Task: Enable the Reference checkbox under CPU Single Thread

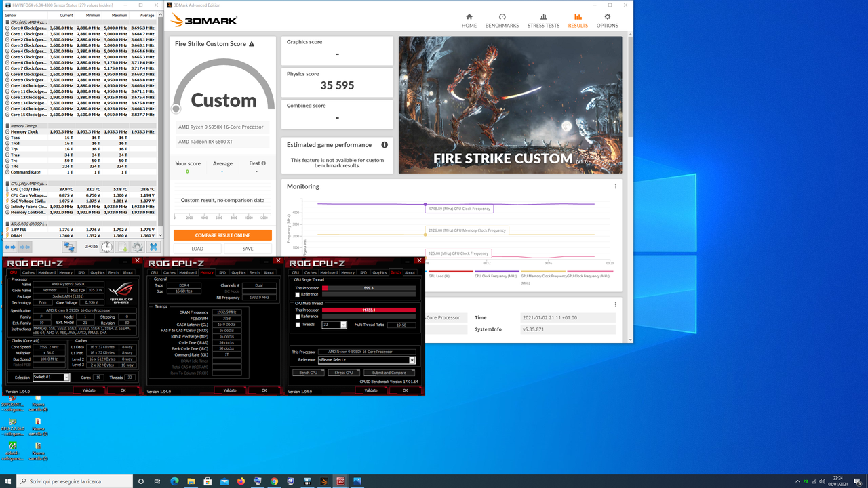Action: (x=298, y=294)
